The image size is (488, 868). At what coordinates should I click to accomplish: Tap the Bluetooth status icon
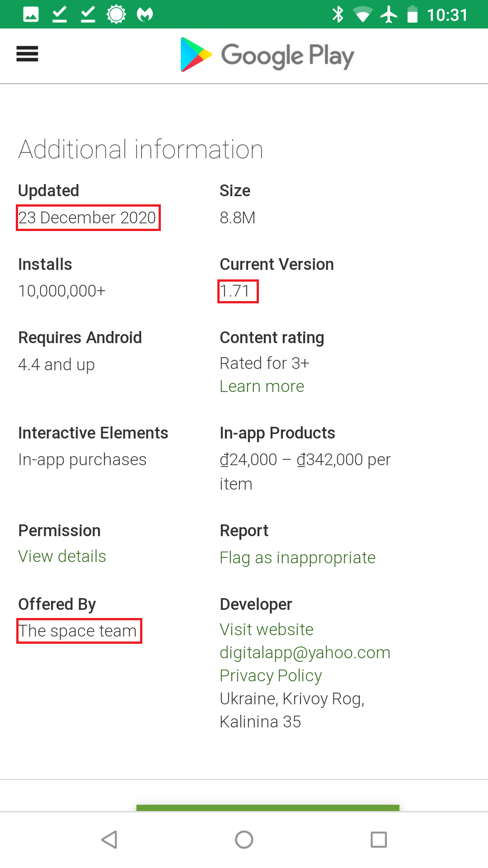[x=338, y=14]
